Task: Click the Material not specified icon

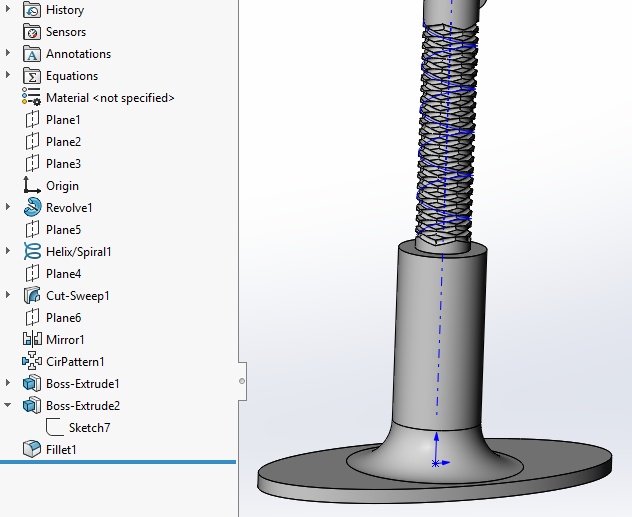Action: 31,98
